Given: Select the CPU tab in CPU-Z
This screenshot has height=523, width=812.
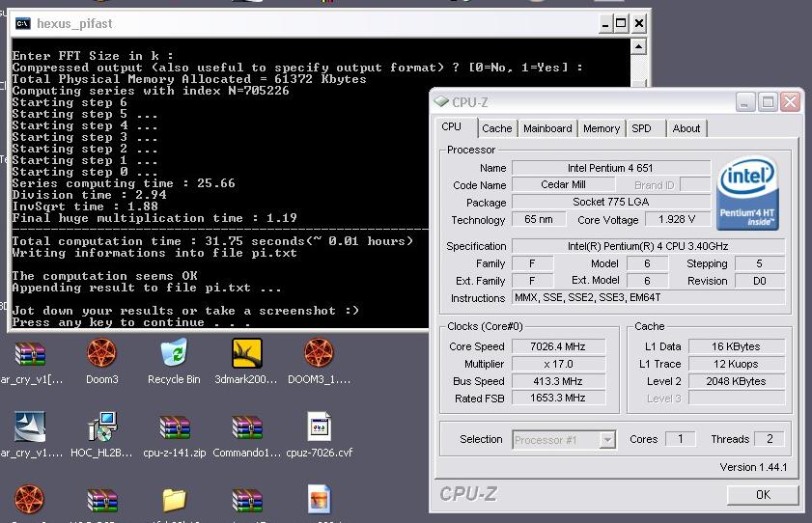Looking at the screenshot, I should click(x=451, y=126).
